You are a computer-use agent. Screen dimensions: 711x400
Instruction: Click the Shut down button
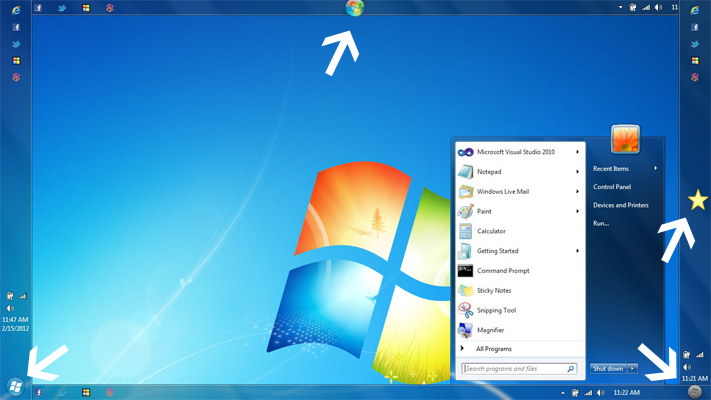coord(608,369)
